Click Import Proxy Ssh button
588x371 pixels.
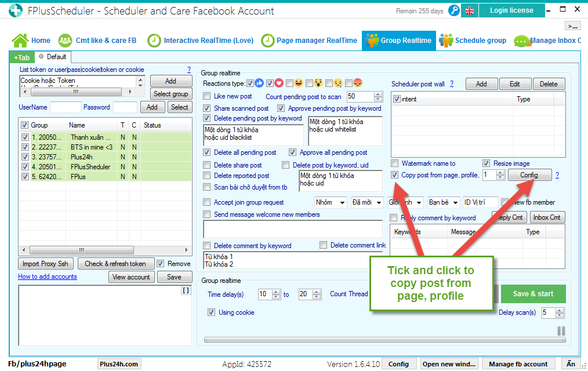45,264
